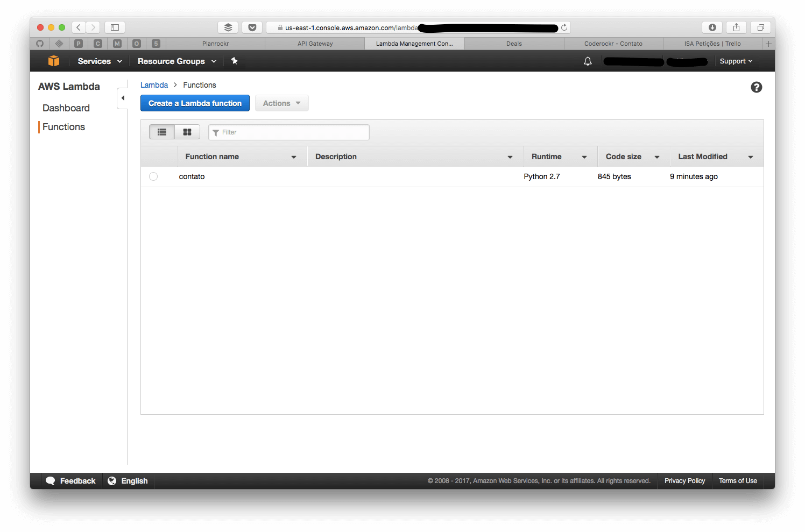Open the Runtime column sort dropdown

(x=584, y=157)
